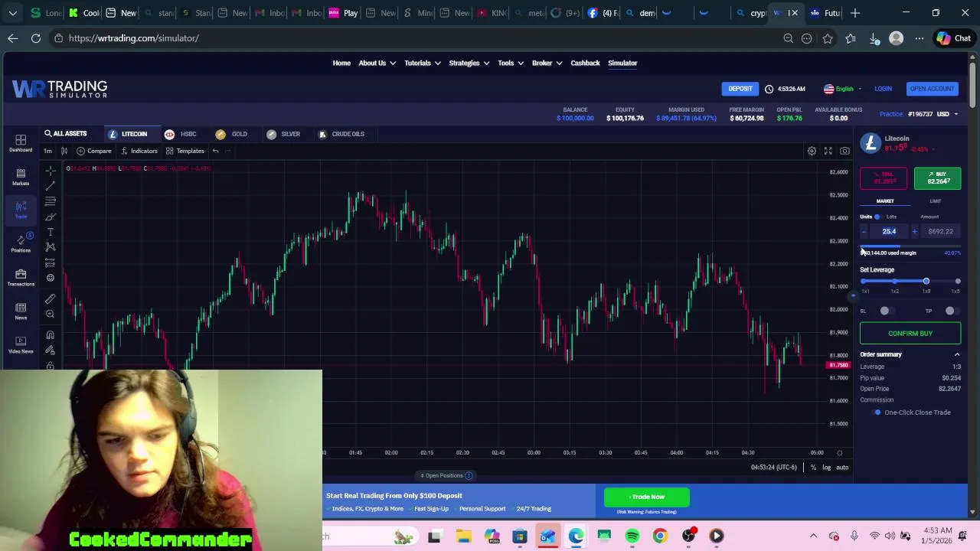Open the News sidebar icon
This screenshot has width=980, height=551.
coord(21,311)
